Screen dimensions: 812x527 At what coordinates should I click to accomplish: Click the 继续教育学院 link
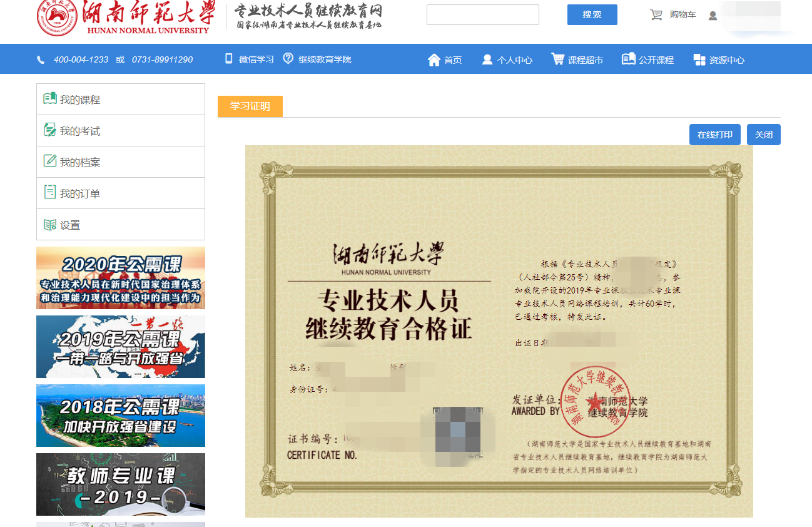click(325, 59)
